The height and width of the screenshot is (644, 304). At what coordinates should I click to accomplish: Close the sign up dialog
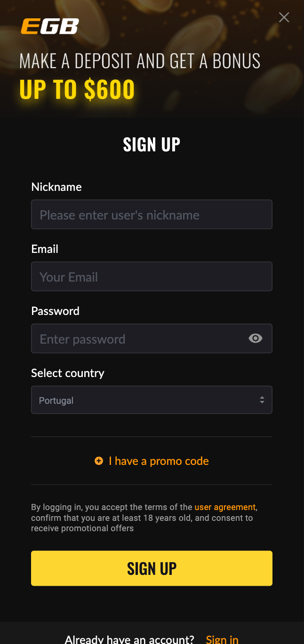point(284,17)
